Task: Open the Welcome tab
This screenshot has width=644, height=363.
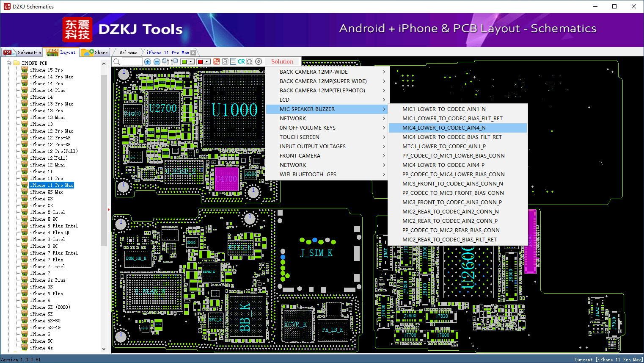Action: pos(128,53)
